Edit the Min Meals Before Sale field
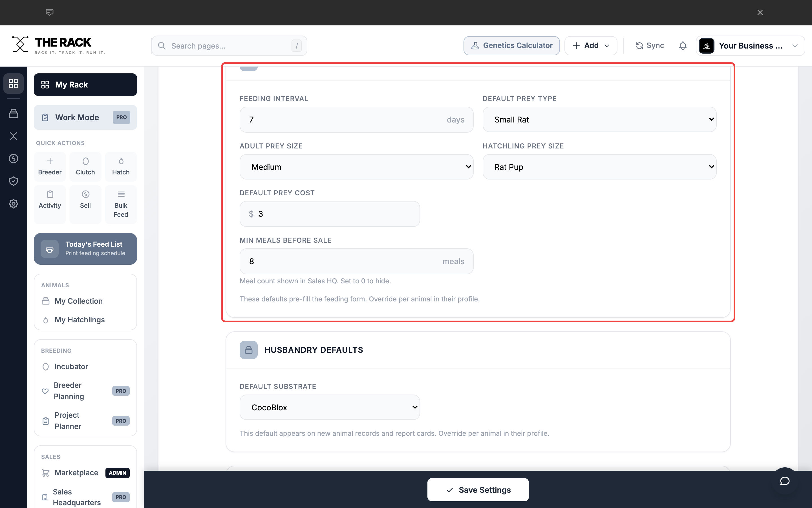 356,261
